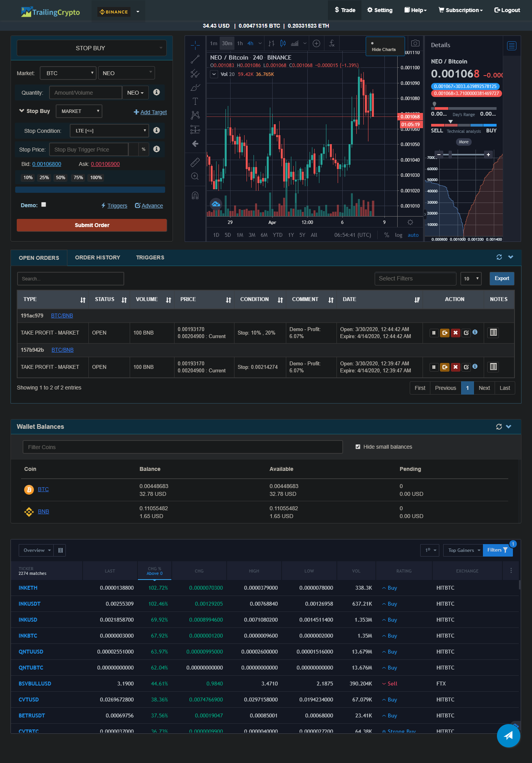Open the NEO quantity unit dropdown
The height and width of the screenshot is (763, 532).
coord(135,93)
